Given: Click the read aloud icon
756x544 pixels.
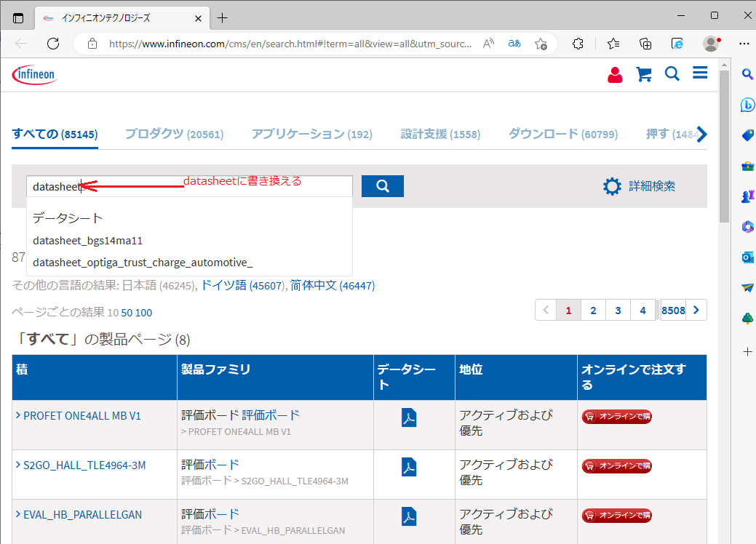Looking at the screenshot, I should tap(488, 44).
